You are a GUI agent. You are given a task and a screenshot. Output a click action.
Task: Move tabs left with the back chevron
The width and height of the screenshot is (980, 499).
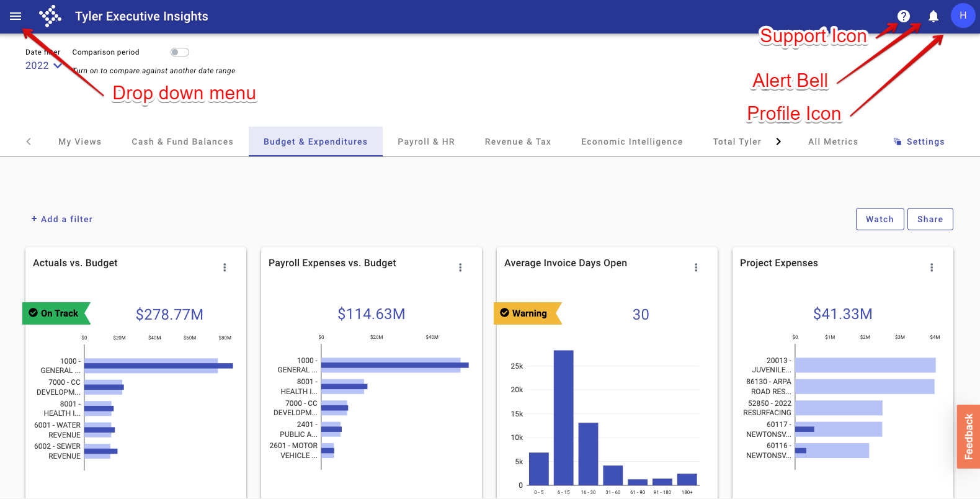(x=29, y=142)
